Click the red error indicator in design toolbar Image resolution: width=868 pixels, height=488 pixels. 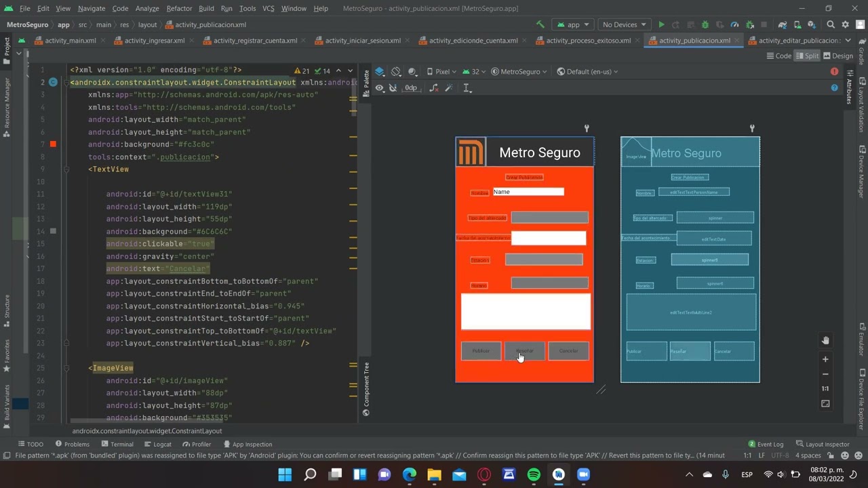834,71
